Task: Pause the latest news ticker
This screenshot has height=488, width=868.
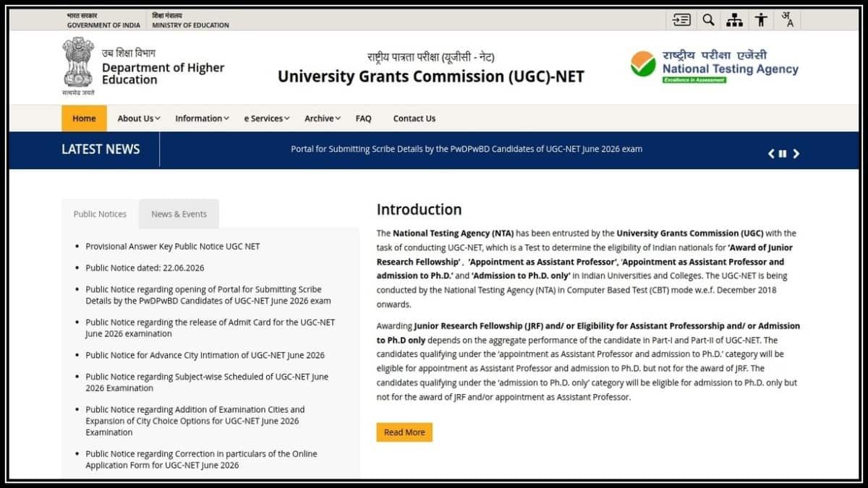Action: tap(783, 153)
